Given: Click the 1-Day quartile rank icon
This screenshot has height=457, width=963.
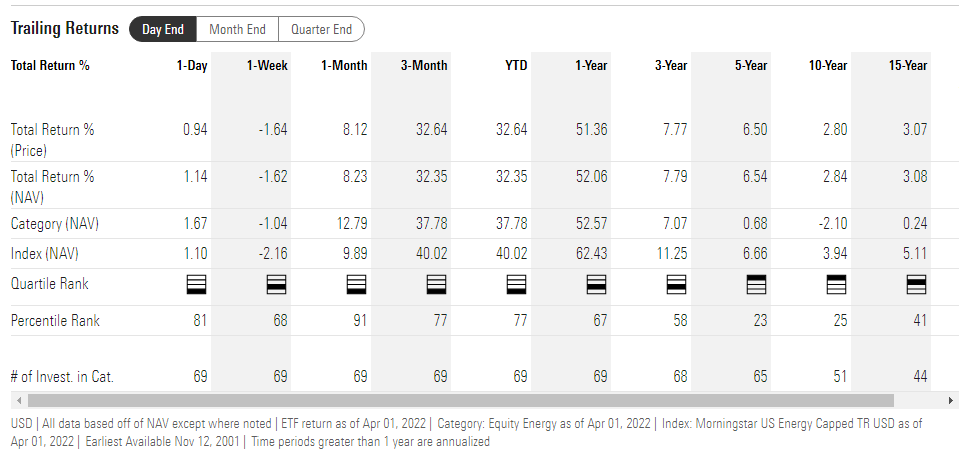Looking at the screenshot, I should pos(197,285).
